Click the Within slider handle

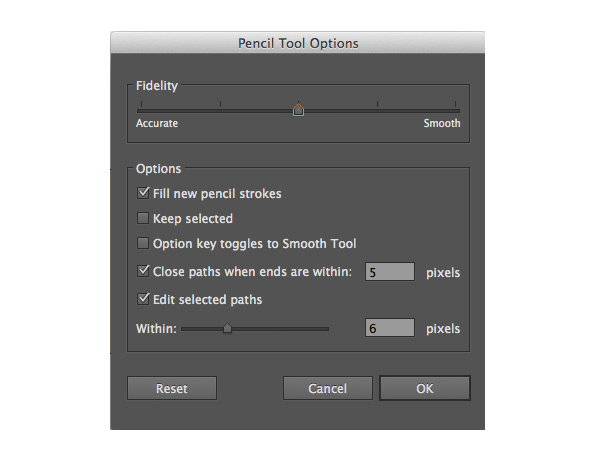tap(227, 328)
